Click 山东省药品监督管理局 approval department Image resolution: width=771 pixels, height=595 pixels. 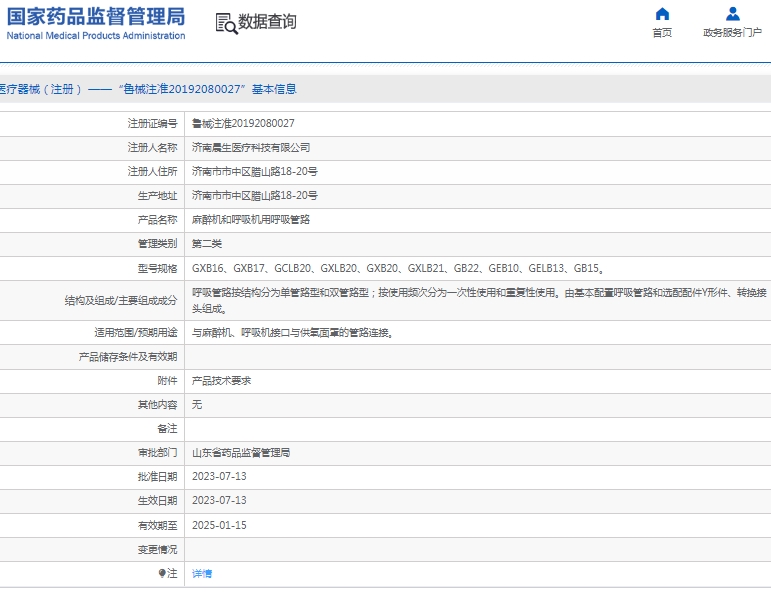coord(241,453)
